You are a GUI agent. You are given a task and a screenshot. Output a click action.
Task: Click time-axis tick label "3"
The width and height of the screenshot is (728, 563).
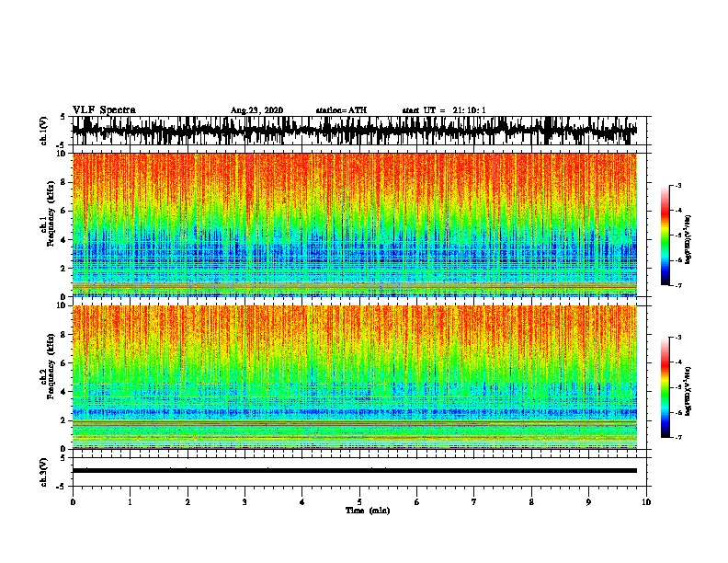(x=245, y=502)
